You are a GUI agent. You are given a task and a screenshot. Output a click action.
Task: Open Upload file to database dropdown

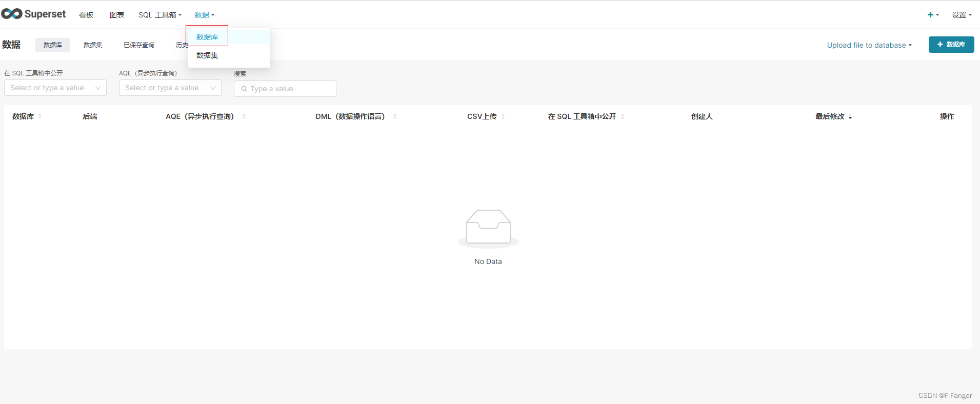pyautogui.click(x=869, y=45)
